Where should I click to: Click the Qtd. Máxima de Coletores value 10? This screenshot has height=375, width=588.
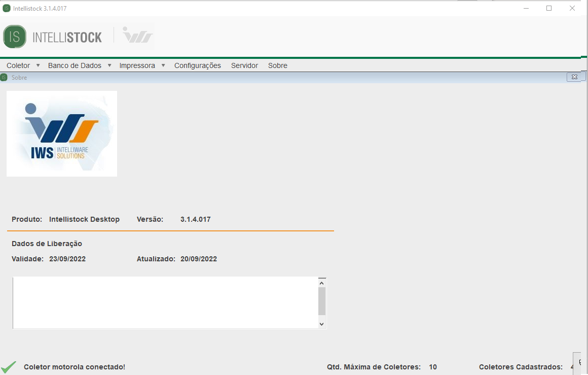433,367
